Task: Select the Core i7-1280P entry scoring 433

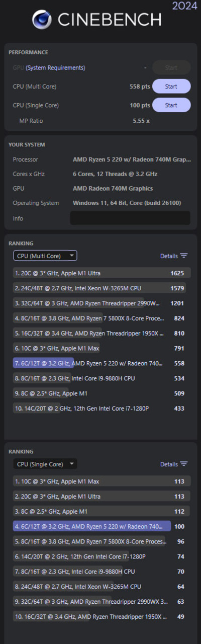Action: click(102, 408)
